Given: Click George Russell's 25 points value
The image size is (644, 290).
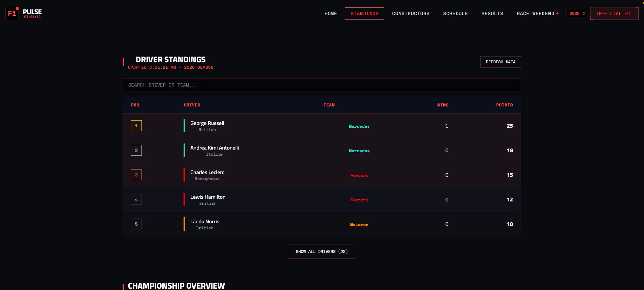Looking at the screenshot, I should click(510, 126).
